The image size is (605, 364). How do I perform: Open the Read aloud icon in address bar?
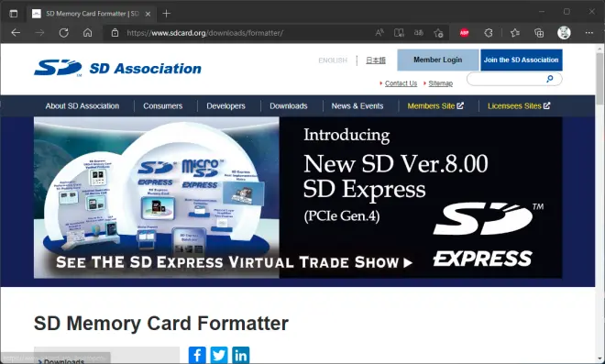point(379,33)
